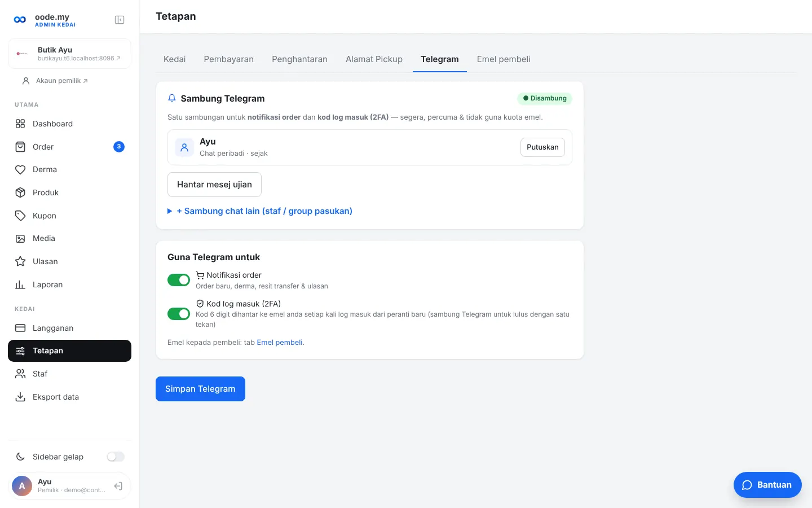Go to the Emel pembeli tab
Image resolution: width=812 pixels, height=508 pixels.
504,59
